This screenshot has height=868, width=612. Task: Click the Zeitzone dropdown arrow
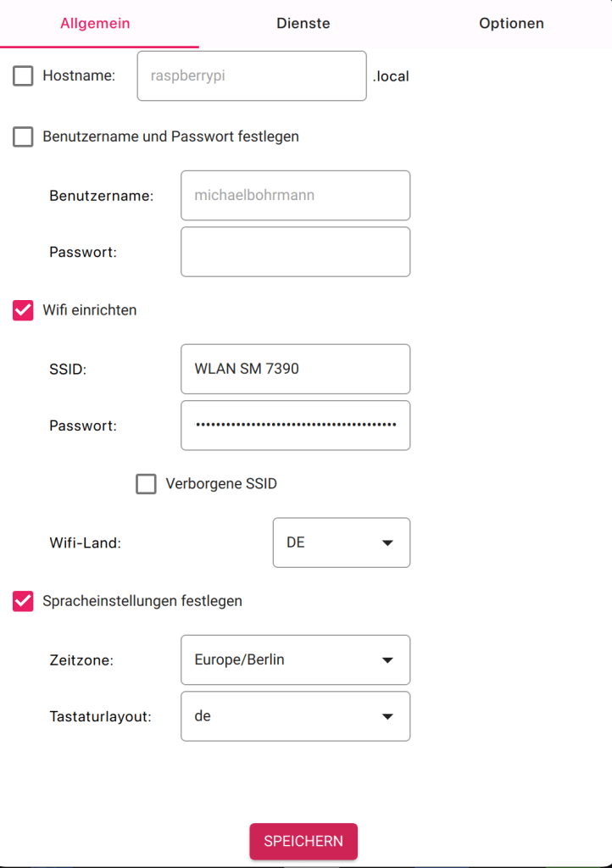coord(387,660)
